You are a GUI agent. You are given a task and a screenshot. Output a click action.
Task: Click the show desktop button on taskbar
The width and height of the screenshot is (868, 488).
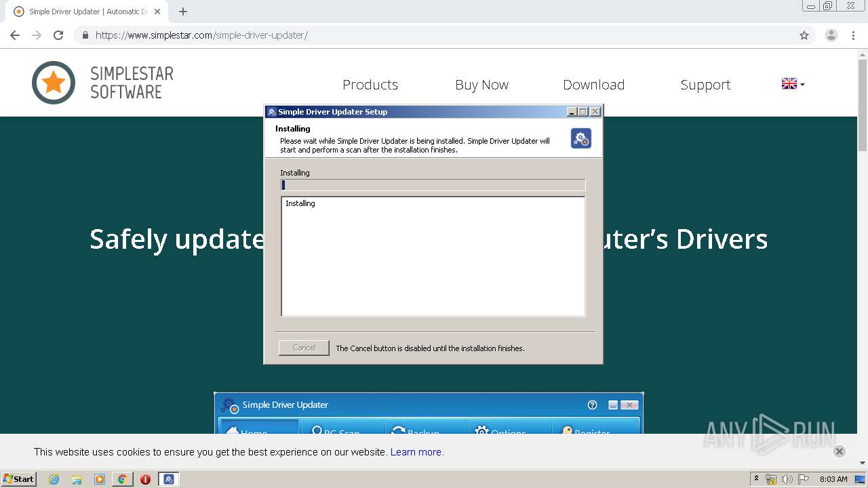pos(861,479)
